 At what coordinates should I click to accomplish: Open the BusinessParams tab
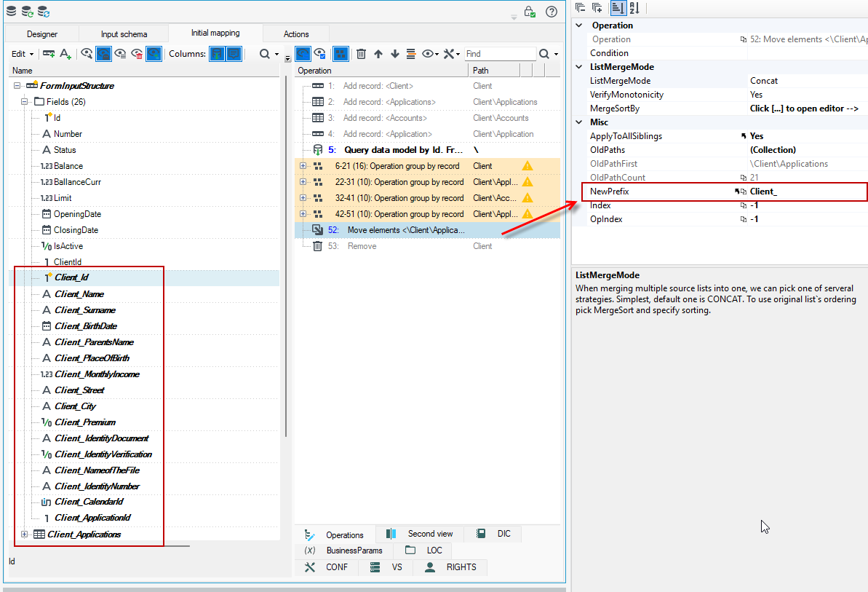tap(343, 550)
